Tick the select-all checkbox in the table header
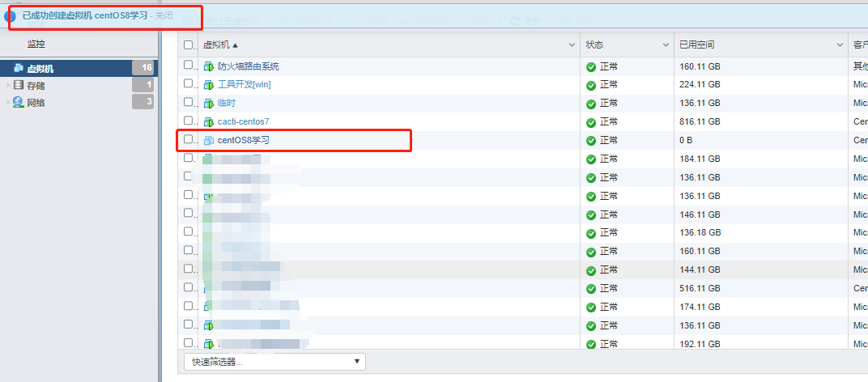Image resolution: width=868 pixels, height=382 pixels. [188, 45]
